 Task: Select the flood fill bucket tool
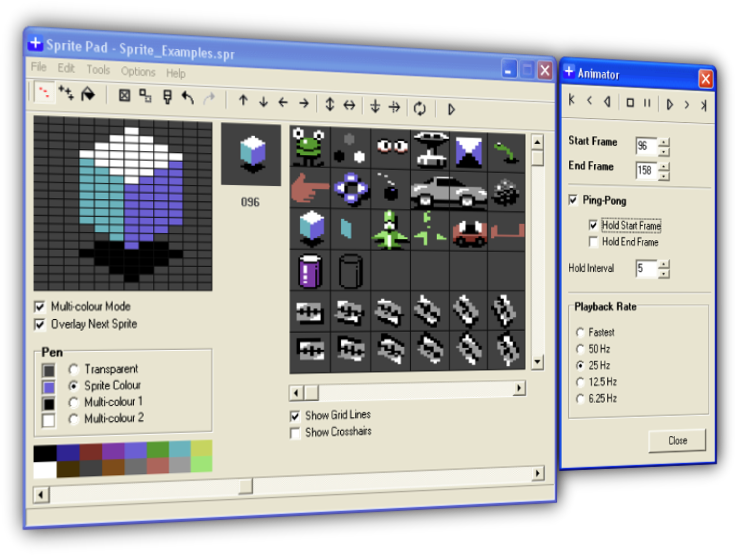pyautogui.click(x=88, y=94)
